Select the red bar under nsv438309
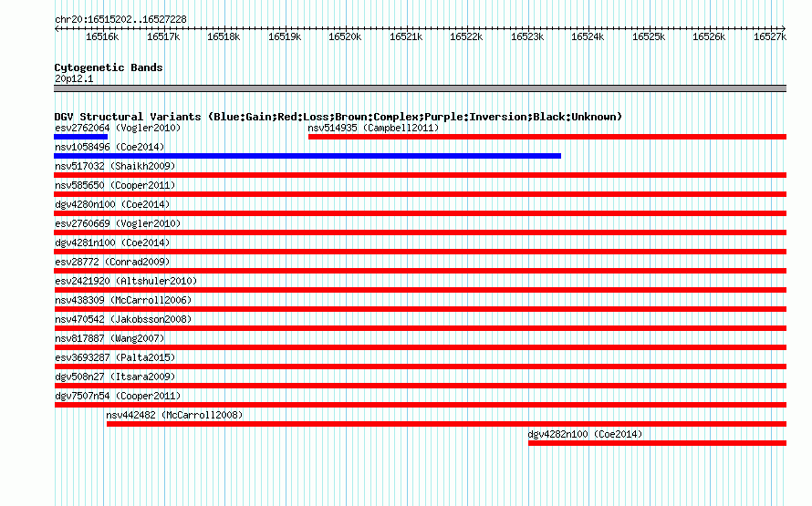The width and height of the screenshot is (812, 506). point(420,309)
